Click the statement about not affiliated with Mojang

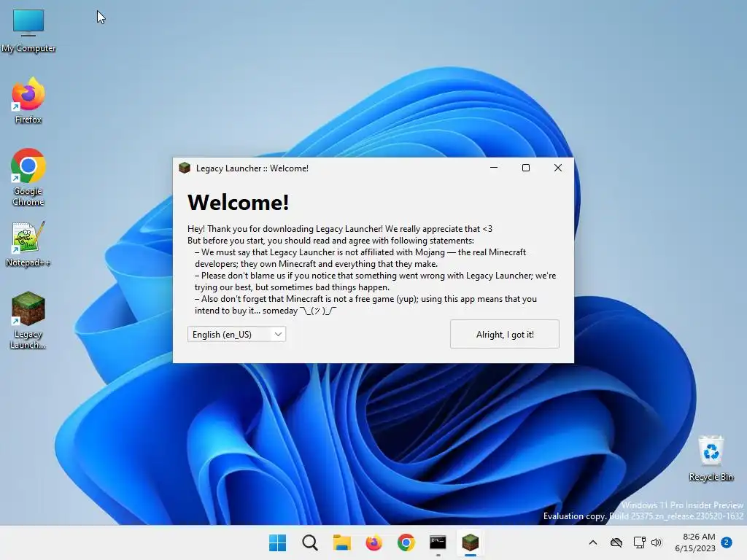(360, 258)
